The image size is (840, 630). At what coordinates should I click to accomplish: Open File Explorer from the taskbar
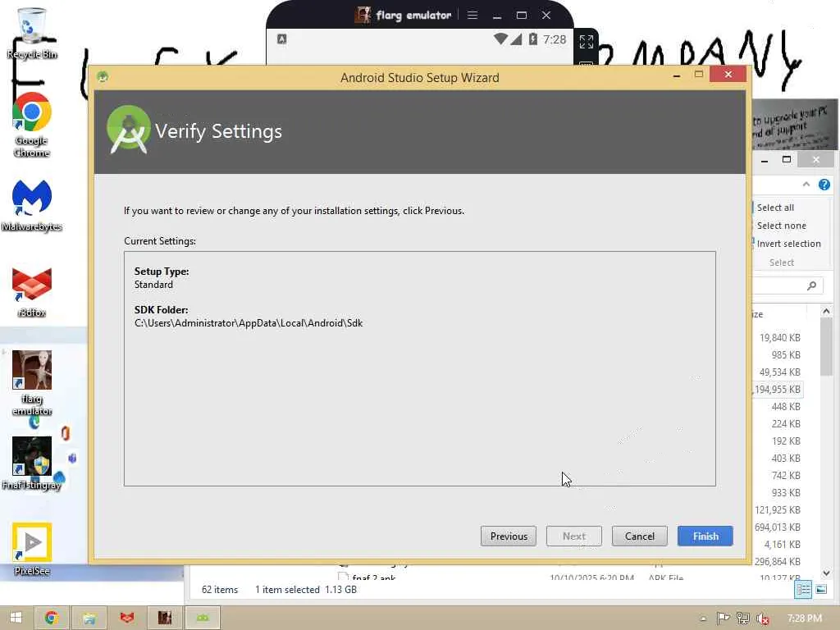[x=89, y=618]
